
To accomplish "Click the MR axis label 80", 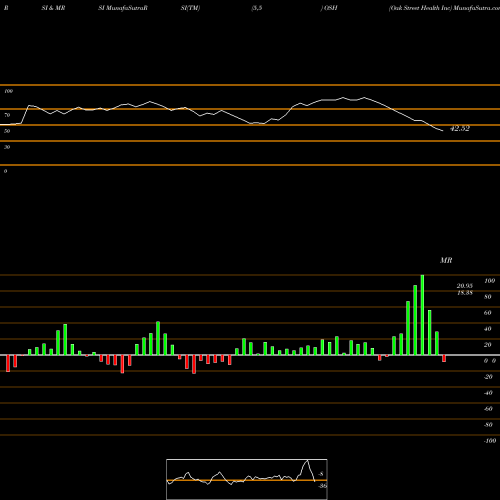I will [x=487, y=297].
